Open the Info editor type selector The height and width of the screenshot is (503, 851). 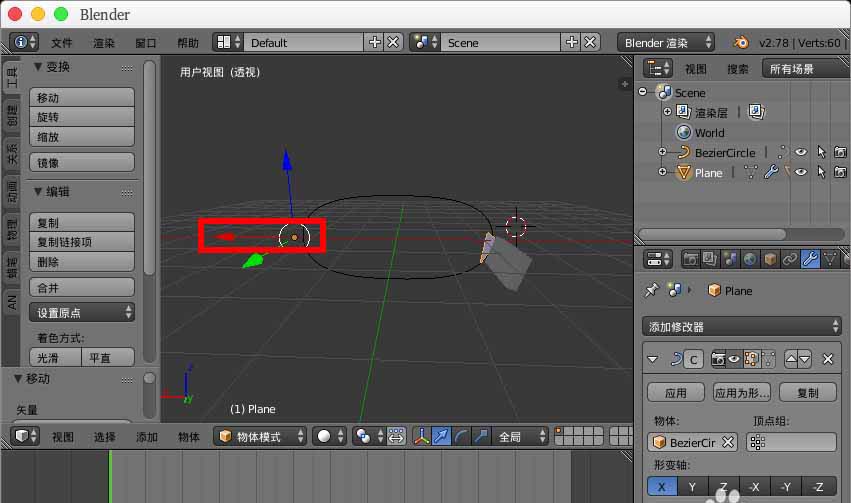point(25,42)
